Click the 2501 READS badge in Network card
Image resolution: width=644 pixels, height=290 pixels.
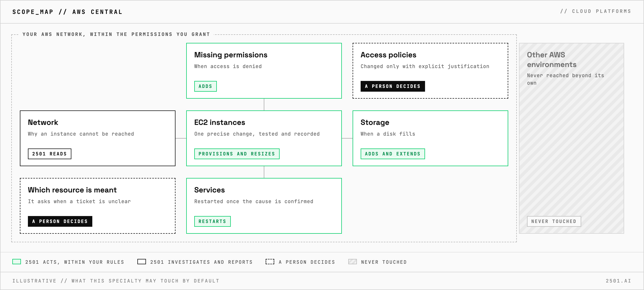coord(50,154)
